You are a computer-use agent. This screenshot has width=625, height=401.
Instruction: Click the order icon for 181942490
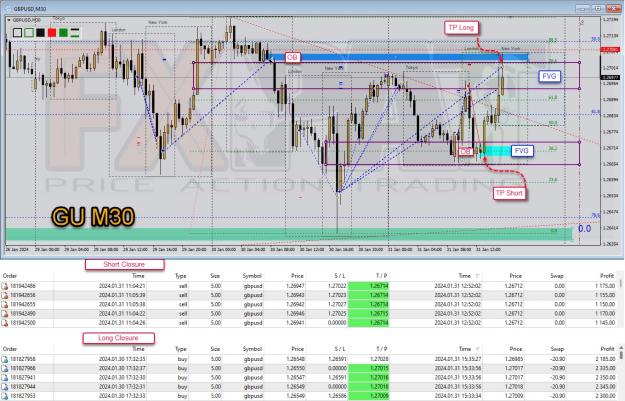[5, 313]
